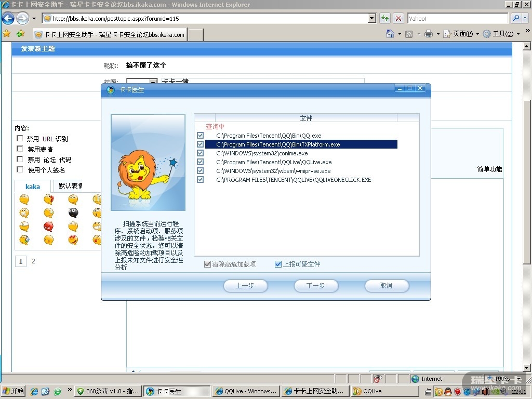
Task: Open the 开始 Start menu
Action: click(x=14, y=391)
